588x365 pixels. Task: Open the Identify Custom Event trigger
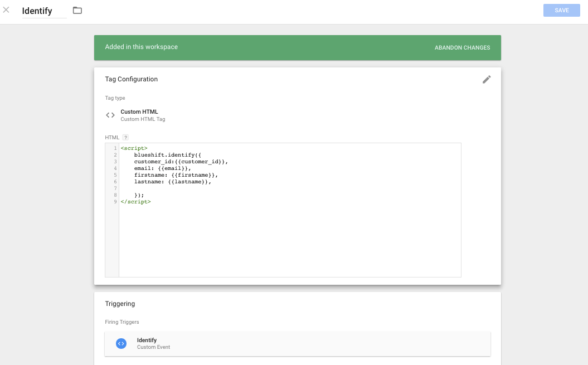click(298, 344)
